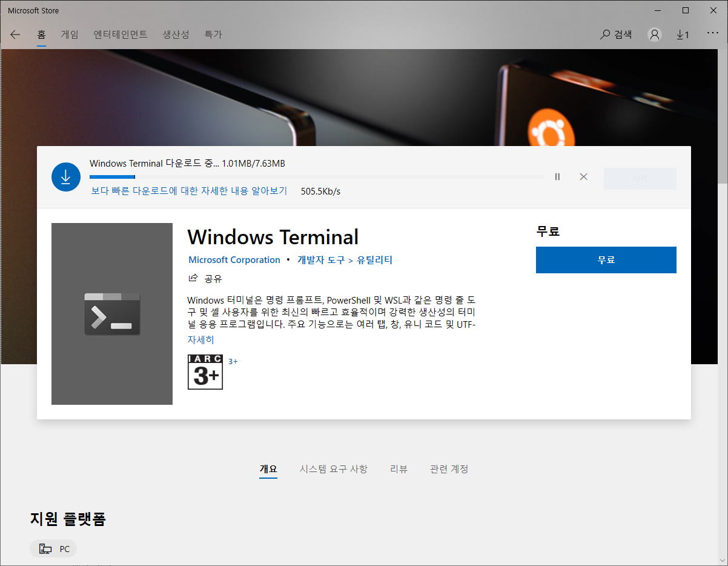The width and height of the screenshot is (728, 566).
Task: Open downloads and updates indicator
Action: [683, 35]
